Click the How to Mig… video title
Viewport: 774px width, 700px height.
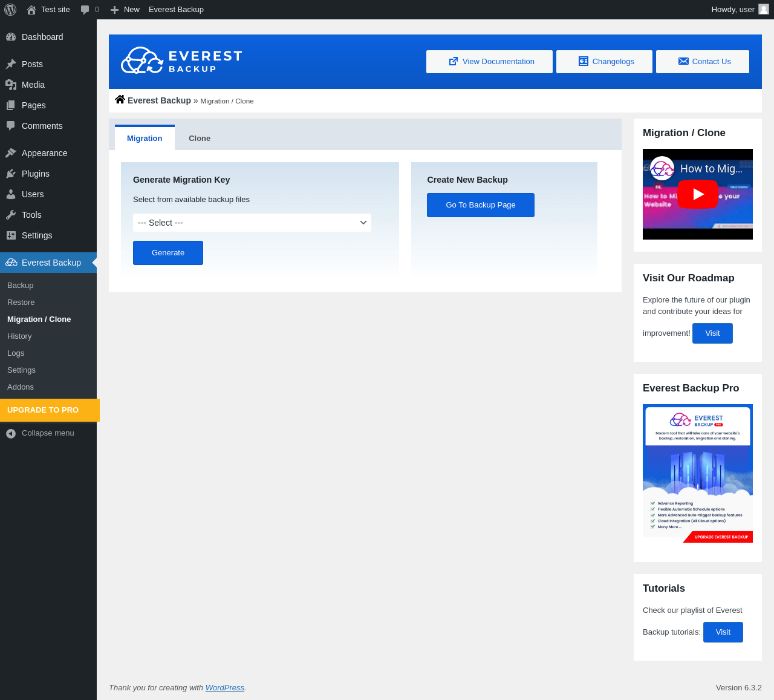(x=712, y=169)
